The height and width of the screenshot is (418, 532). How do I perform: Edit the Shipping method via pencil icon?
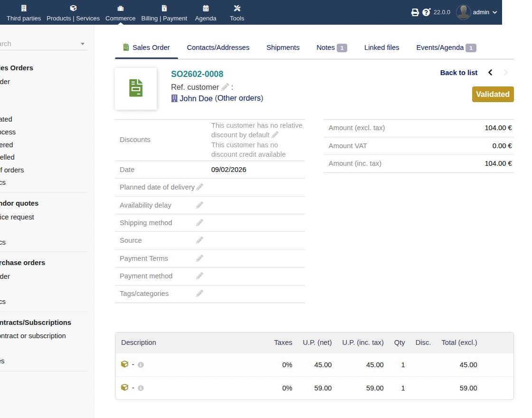(x=199, y=223)
